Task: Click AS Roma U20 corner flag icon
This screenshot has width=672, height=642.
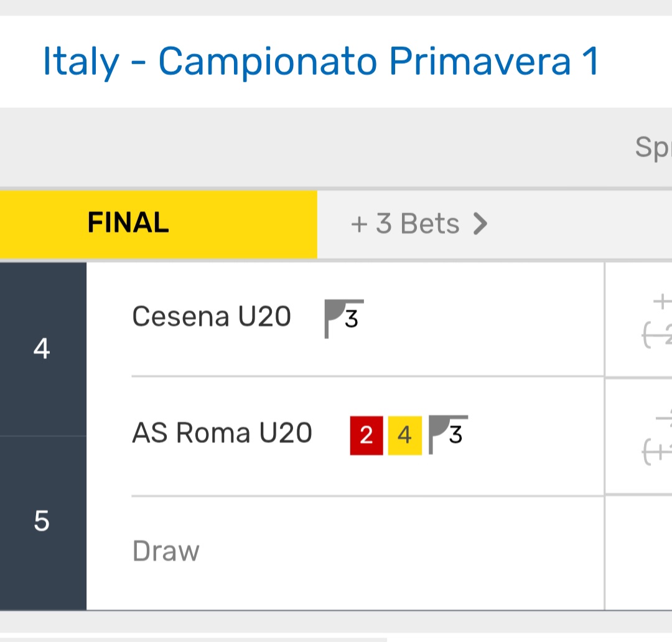Action: click(449, 434)
